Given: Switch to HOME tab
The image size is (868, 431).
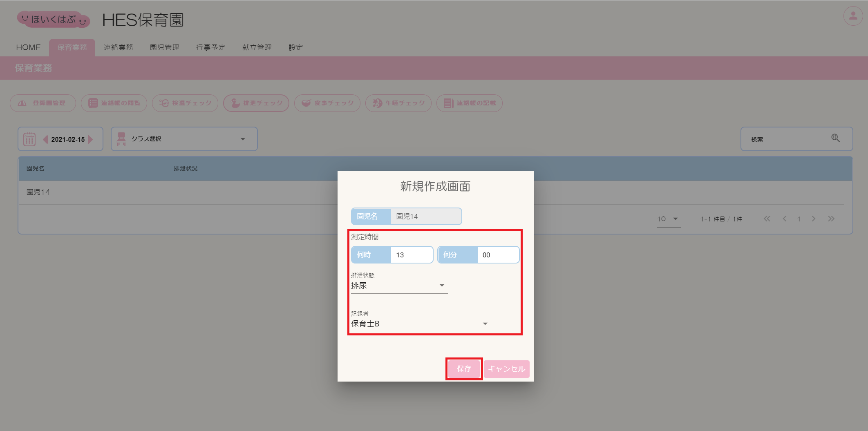Looking at the screenshot, I should coord(28,47).
